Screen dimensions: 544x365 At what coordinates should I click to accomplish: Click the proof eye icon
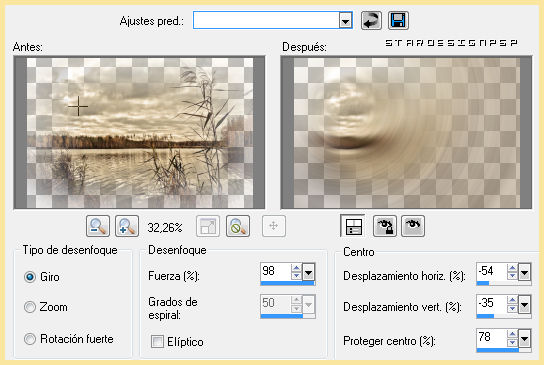click(413, 226)
